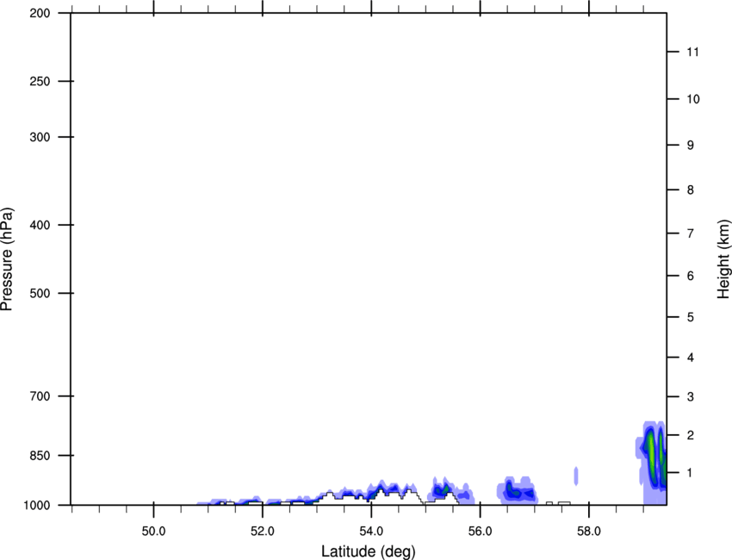Click the 50.0 latitude tick label
This screenshot has height=560, width=732.
click(x=153, y=531)
